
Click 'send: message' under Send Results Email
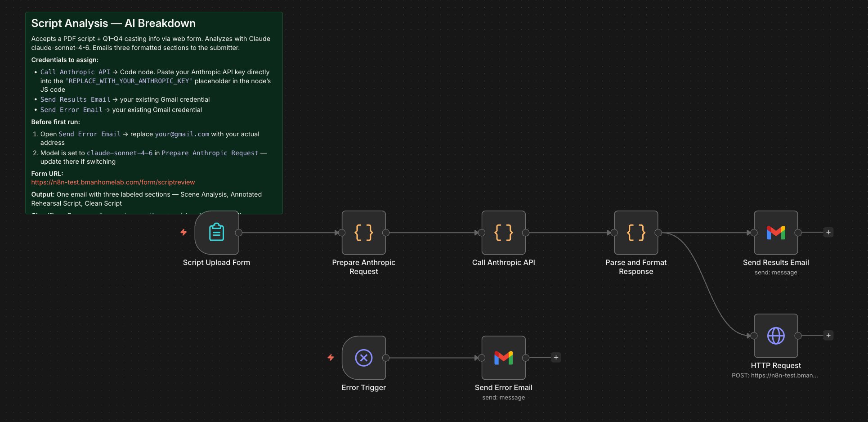click(x=776, y=272)
